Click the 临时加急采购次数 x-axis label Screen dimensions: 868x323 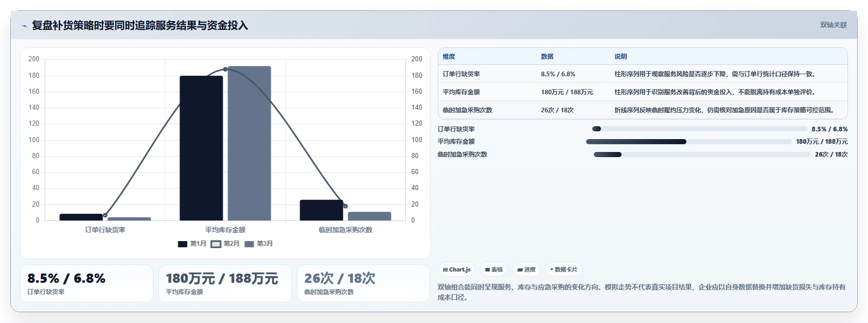345,230
